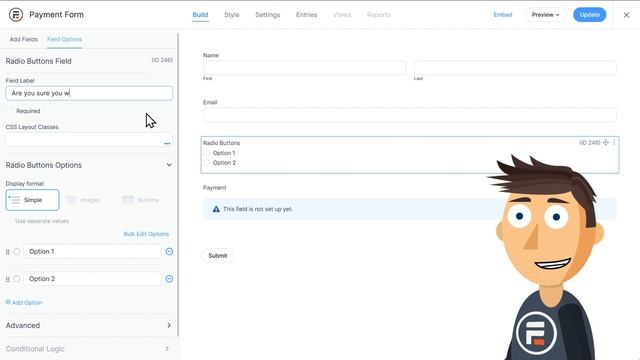640x360 pixels.
Task: Click the Submit button in form
Action: pos(218,256)
